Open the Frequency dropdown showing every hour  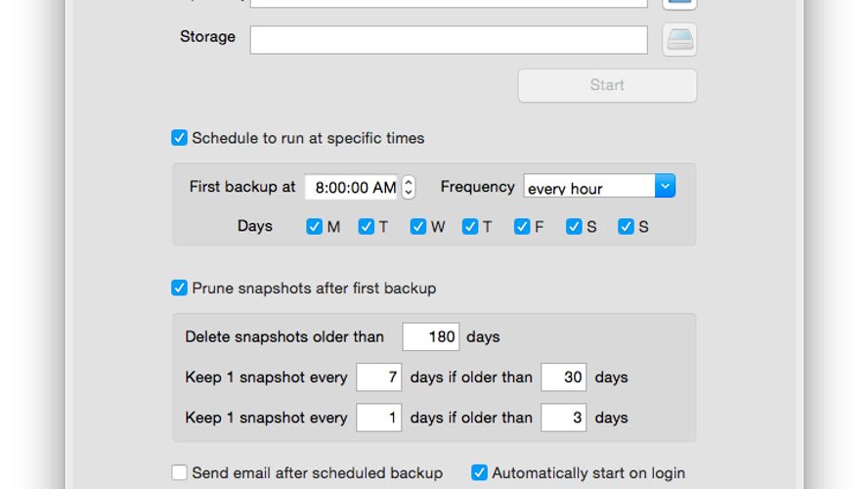coord(599,187)
